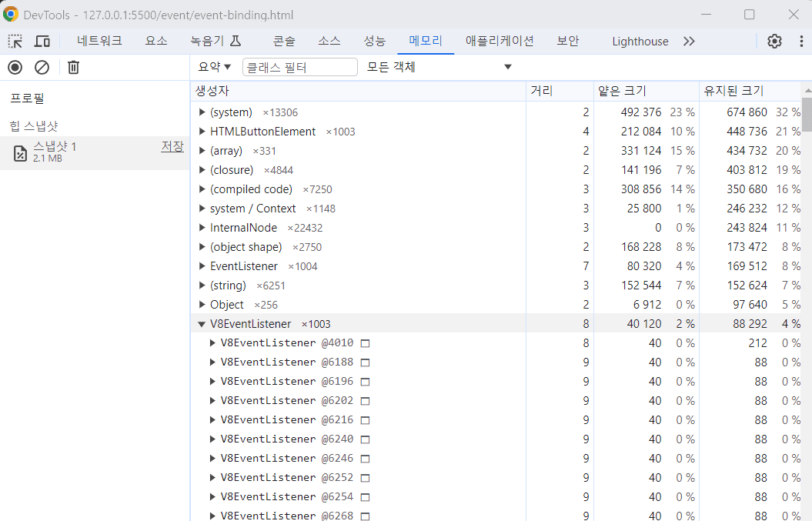The image size is (812, 521).
Task: Open the 모든 객체 filter dropdown
Action: pos(436,66)
